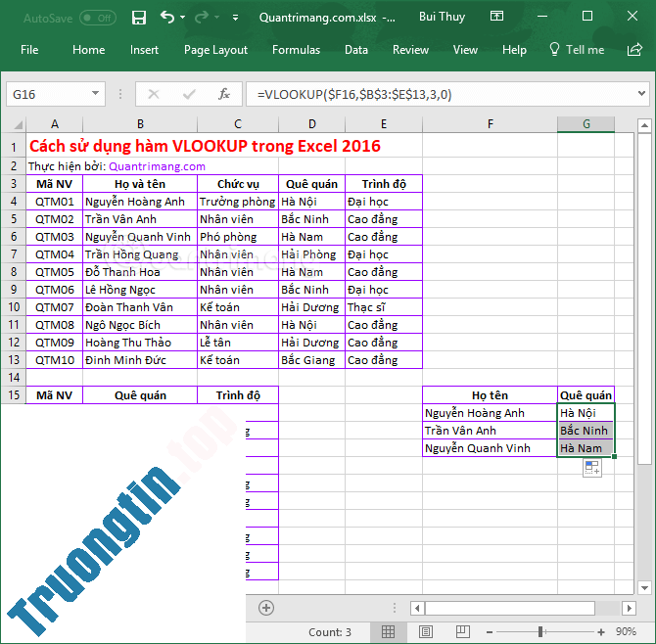The width and height of the screenshot is (656, 644).
Task: Switch to the Insert tab
Action: point(144,50)
